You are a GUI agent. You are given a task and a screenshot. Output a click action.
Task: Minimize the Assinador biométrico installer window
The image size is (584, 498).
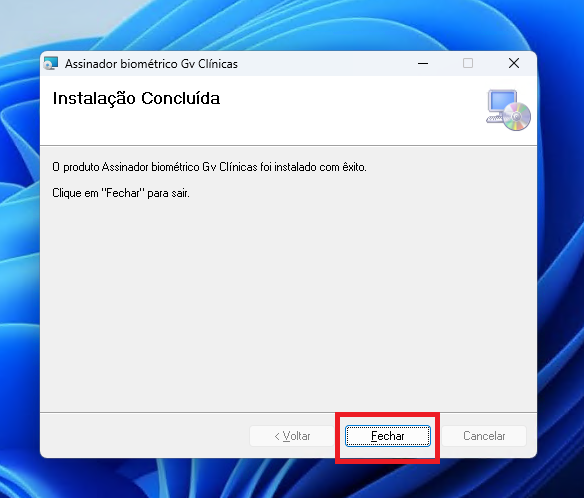[423, 63]
